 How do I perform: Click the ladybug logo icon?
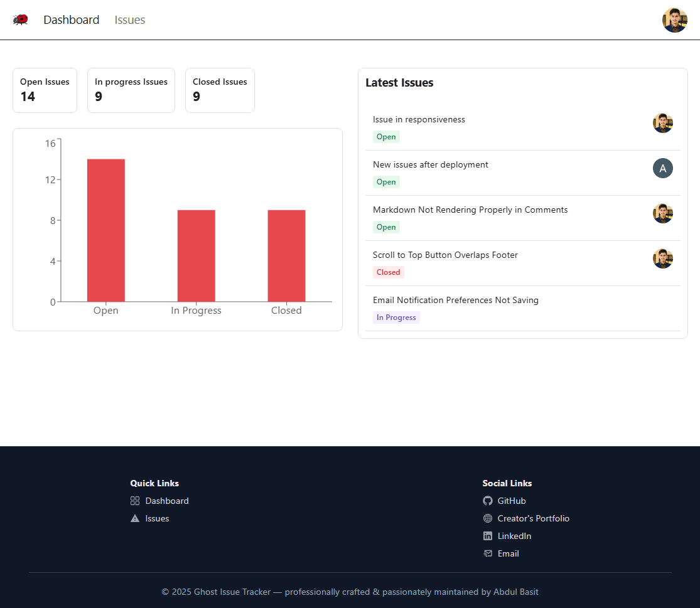[x=21, y=19]
